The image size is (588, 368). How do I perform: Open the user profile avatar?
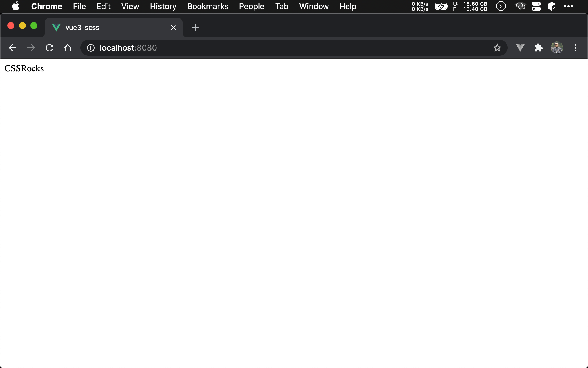(557, 48)
